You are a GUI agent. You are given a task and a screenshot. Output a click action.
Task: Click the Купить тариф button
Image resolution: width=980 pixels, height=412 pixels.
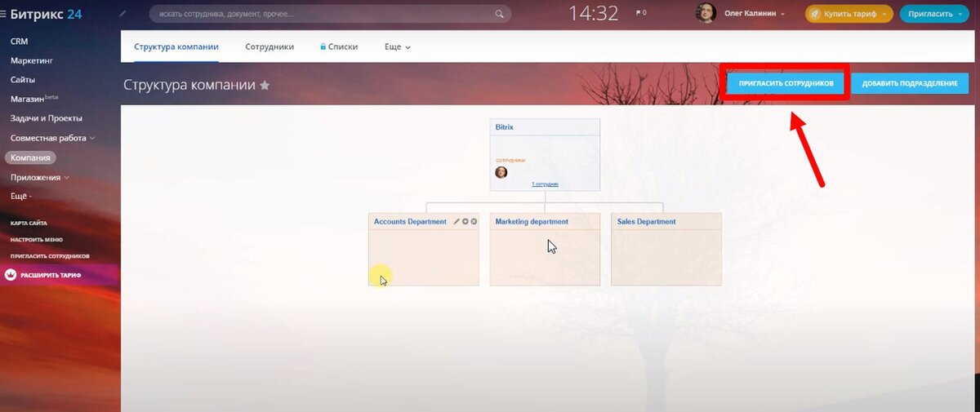[x=849, y=14]
